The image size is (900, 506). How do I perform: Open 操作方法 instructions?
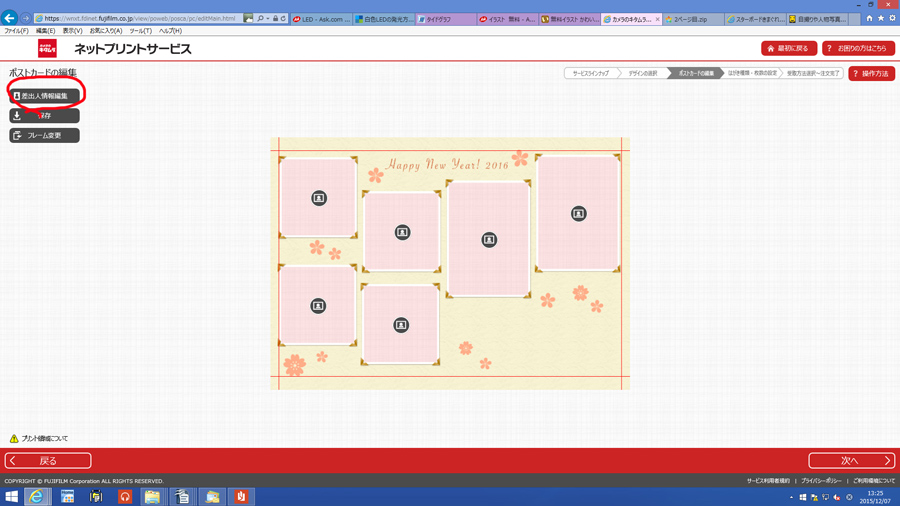pyautogui.click(x=871, y=74)
